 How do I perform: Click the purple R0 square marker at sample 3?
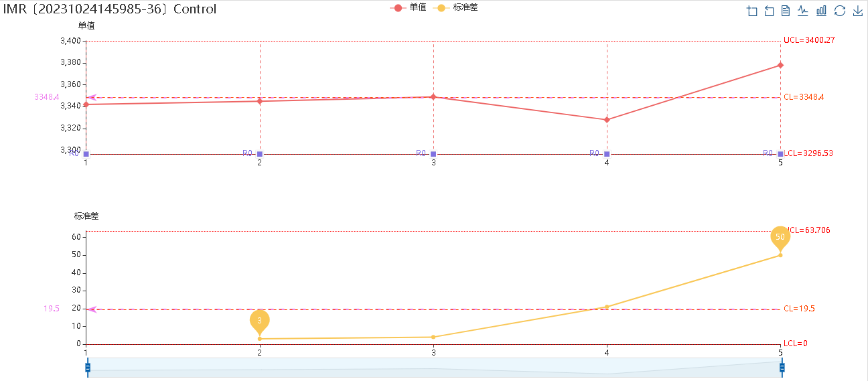point(433,154)
